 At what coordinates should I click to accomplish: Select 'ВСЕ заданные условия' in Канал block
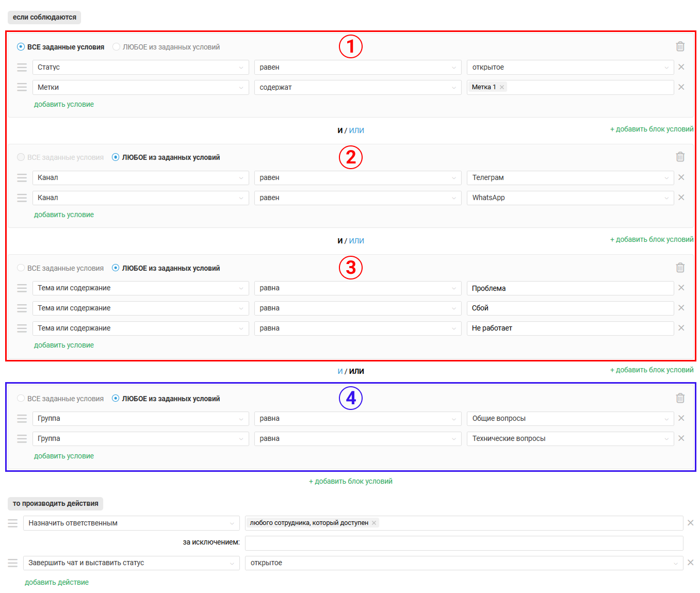click(21, 157)
